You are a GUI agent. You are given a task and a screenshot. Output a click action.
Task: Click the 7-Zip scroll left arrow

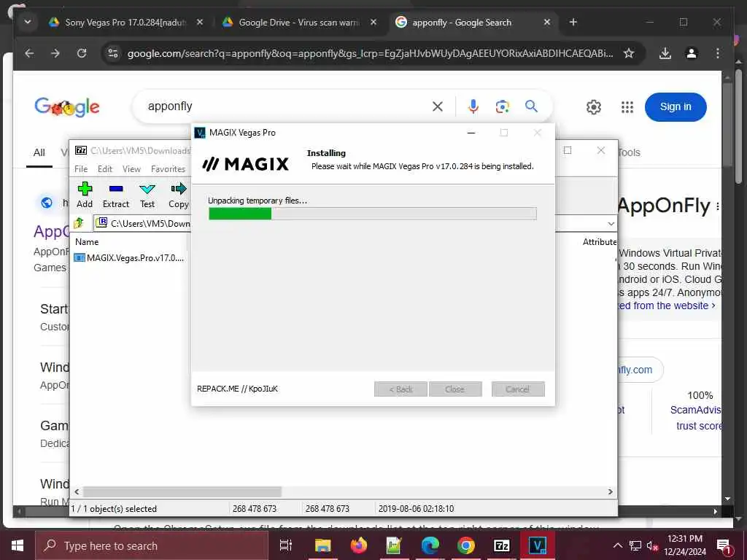click(x=77, y=491)
